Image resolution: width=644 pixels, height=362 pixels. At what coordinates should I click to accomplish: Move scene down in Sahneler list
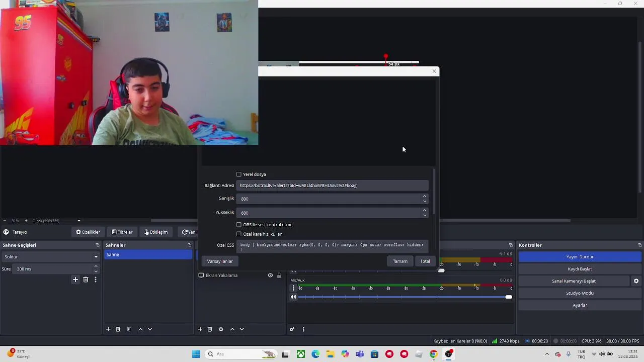[150, 329]
